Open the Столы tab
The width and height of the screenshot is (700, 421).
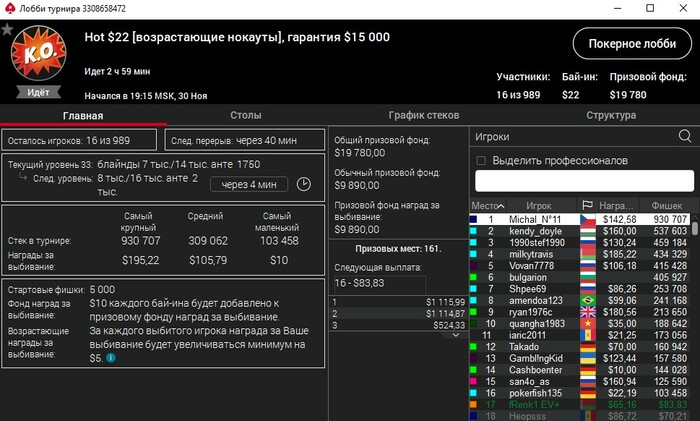pyautogui.click(x=246, y=115)
